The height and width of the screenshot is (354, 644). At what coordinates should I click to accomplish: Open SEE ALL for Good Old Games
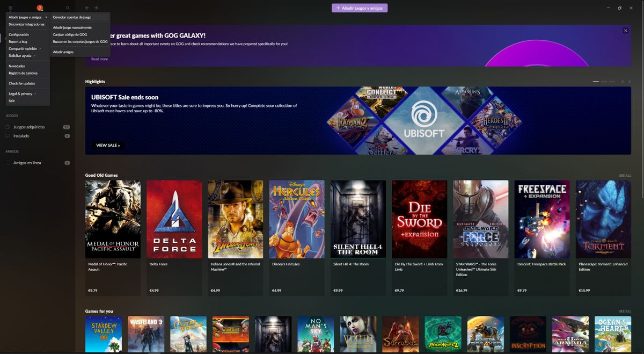point(625,175)
